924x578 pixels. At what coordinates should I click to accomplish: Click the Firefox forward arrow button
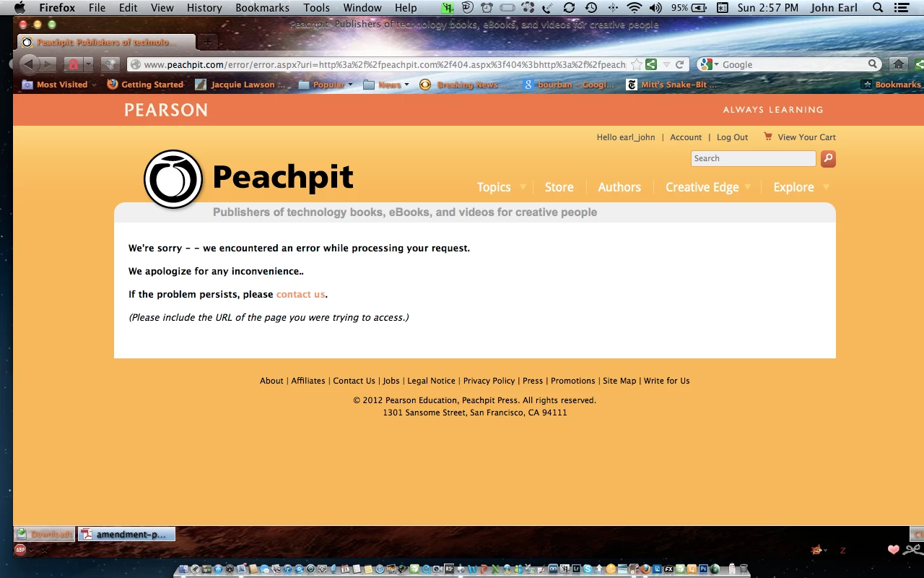coord(48,64)
